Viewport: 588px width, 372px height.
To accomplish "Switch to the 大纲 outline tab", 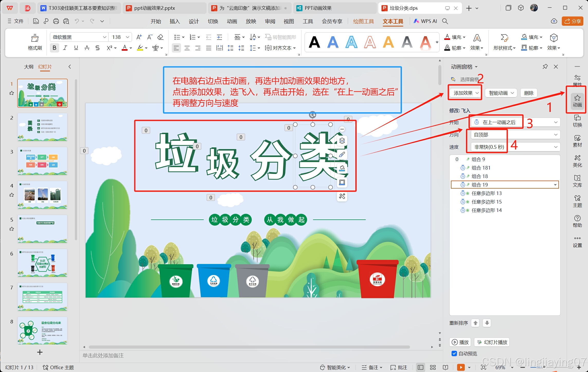I will (x=29, y=67).
